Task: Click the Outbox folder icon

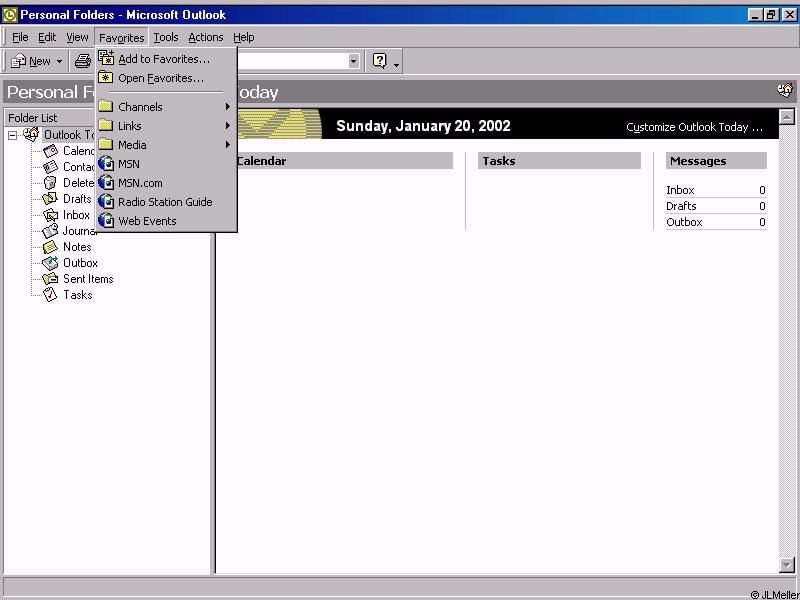Action: tap(50, 263)
